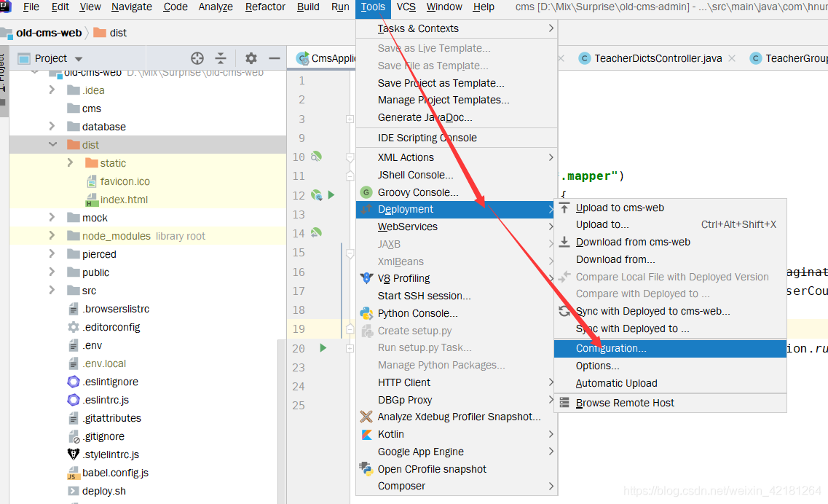Select Sync with Deployed to cms-web
Viewport: 828px width, 504px height.
(670, 311)
